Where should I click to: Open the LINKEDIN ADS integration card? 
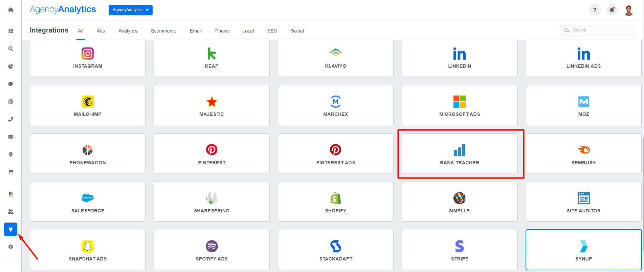point(583,58)
